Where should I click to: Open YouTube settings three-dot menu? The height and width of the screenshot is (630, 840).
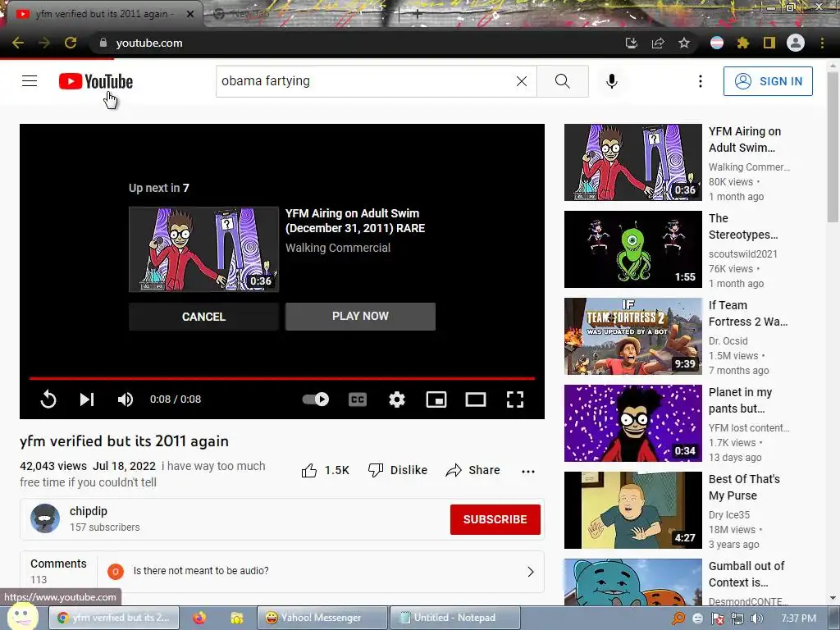(x=701, y=81)
